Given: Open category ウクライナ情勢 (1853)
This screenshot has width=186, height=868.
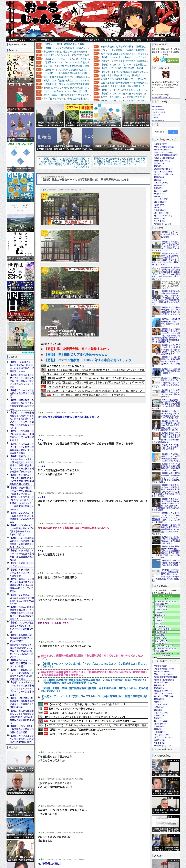Looking at the screenshot, I should [x=164, y=147].
